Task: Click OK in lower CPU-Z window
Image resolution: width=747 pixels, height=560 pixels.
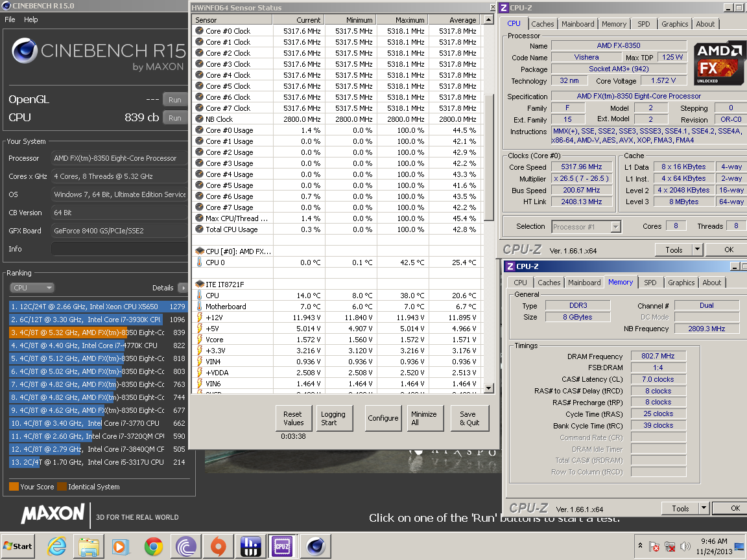Action: [x=730, y=509]
